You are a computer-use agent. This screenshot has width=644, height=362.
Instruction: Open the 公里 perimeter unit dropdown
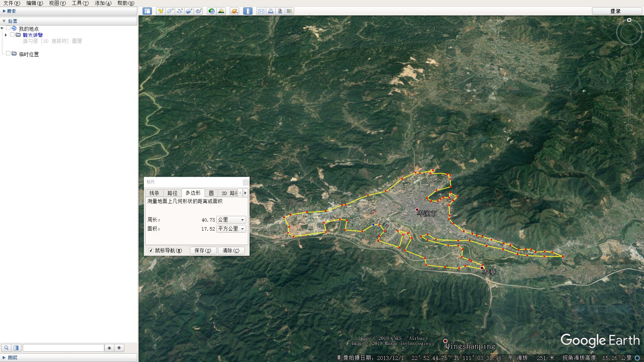(231, 220)
